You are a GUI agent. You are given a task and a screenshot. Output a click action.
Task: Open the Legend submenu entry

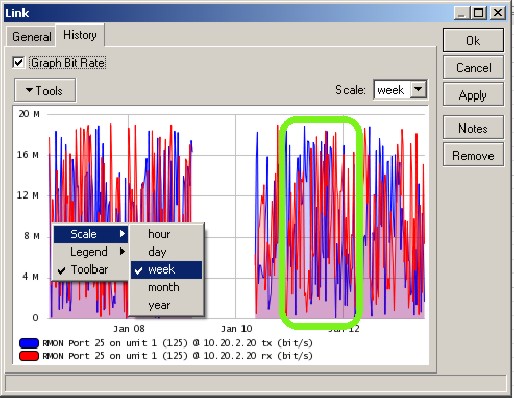(x=91, y=252)
